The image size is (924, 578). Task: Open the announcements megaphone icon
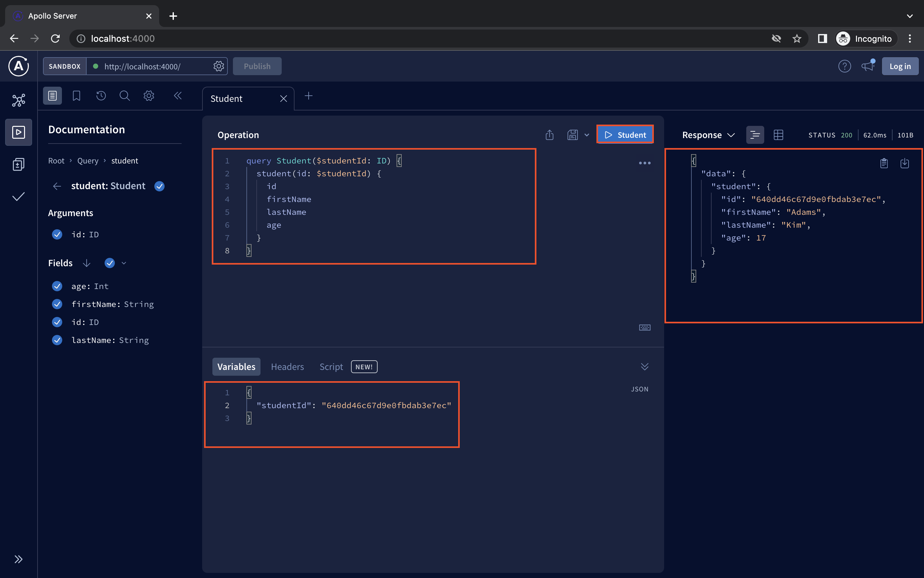868,66
